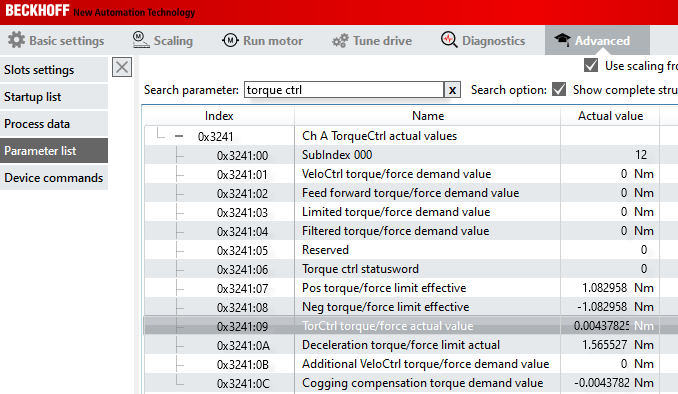
Task: Click index 0x3241:08 cell
Action: click(x=242, y=308)
